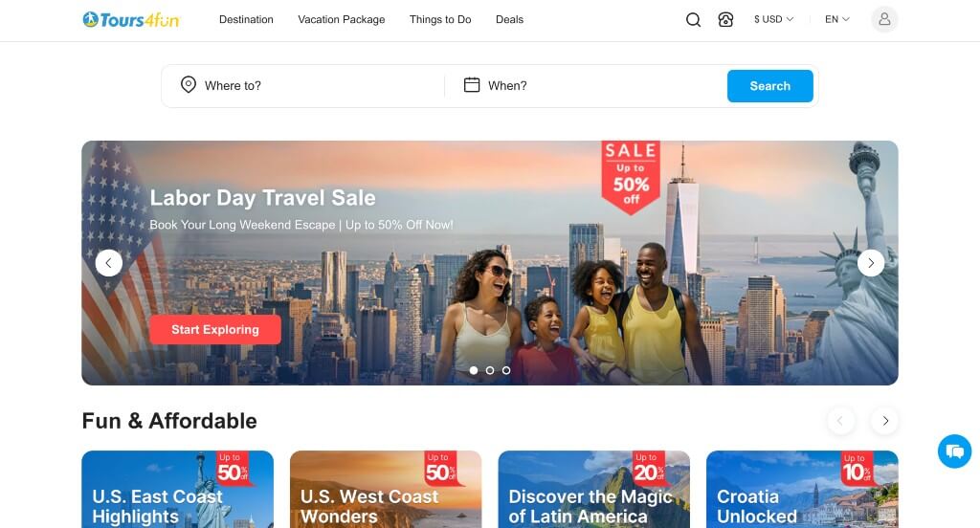The height and width of the screenshot is (528, 980).
Task: Show next banner slide arrow
Action: tap(871, 263)
